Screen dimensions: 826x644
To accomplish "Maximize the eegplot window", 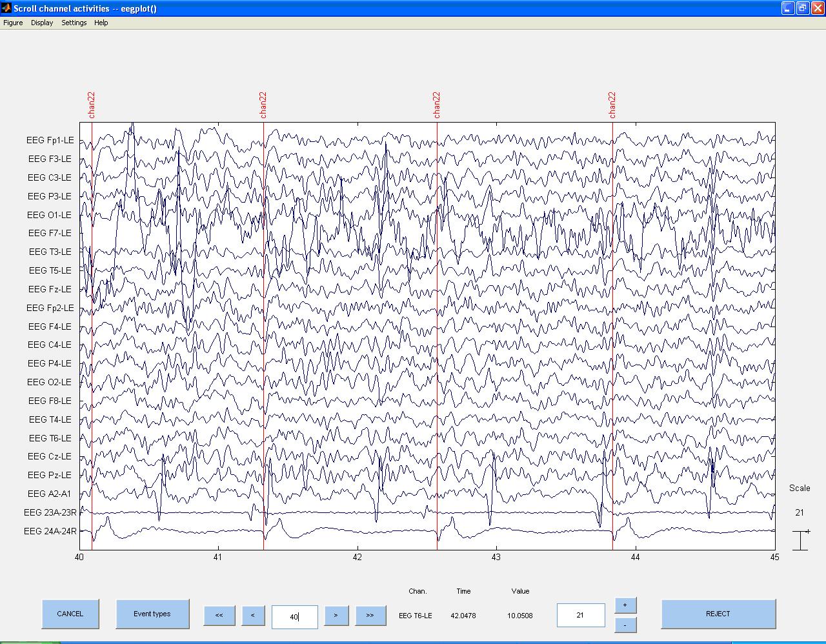I will (802, 8).
